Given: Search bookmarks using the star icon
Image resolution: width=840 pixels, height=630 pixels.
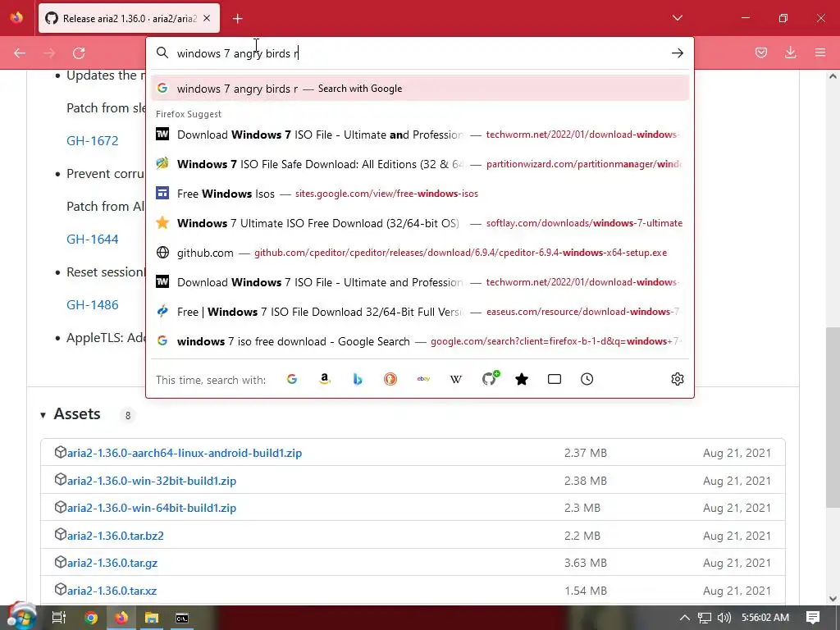Looking at the screenshot, I should (522, 379).
